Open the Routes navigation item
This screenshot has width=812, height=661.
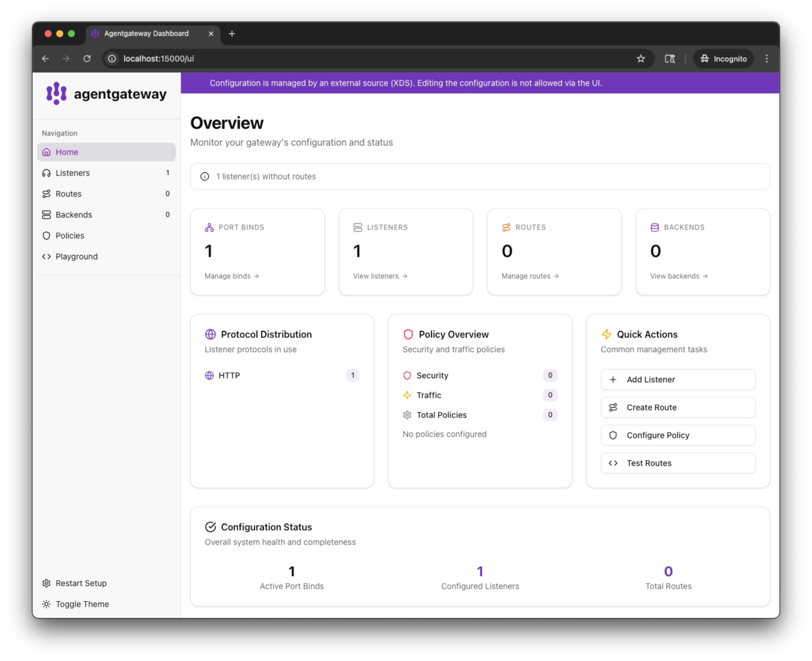pos(68,194)
